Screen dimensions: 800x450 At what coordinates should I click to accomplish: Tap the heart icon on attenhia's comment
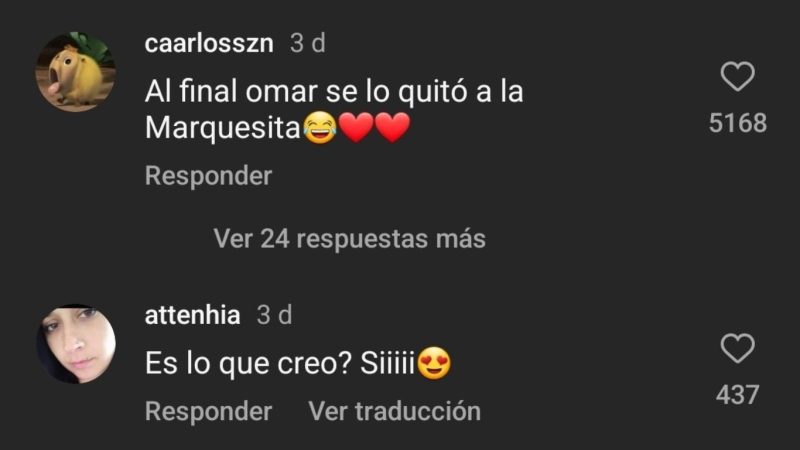click(737, 348)
